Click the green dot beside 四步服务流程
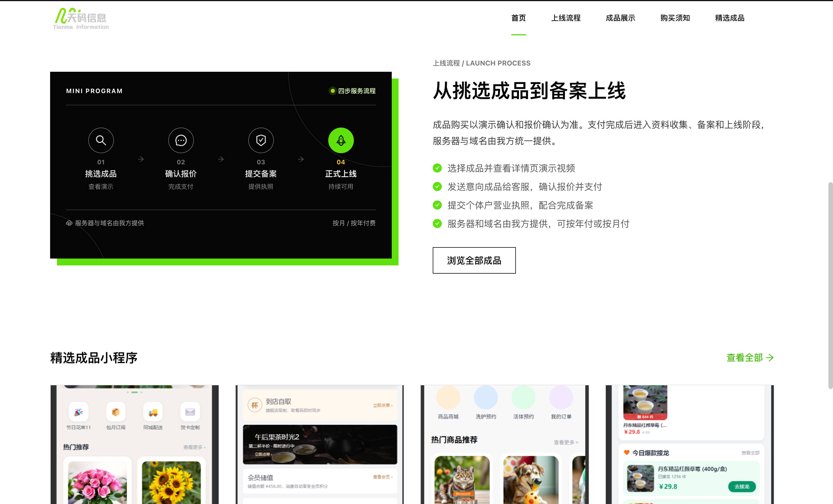 click(x=333, y=91)
